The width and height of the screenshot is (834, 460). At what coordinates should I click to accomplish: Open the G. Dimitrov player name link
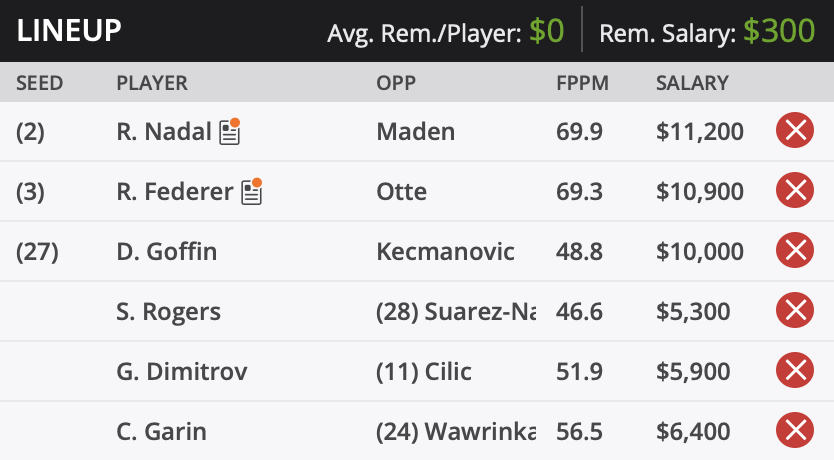pyautogui.click(x=182, y=372)
